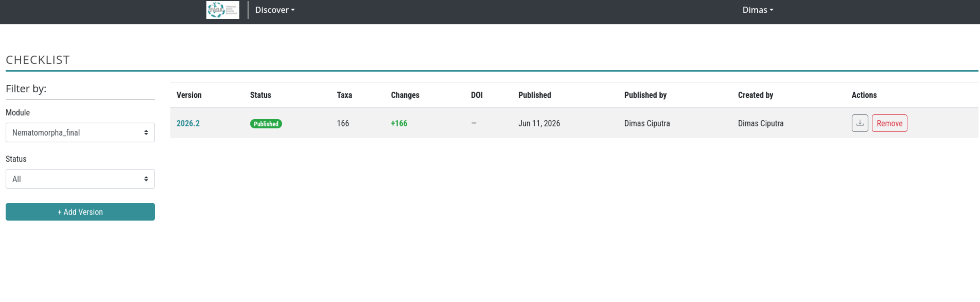Download checklist version 2026.2

click(x=860, y=123)
